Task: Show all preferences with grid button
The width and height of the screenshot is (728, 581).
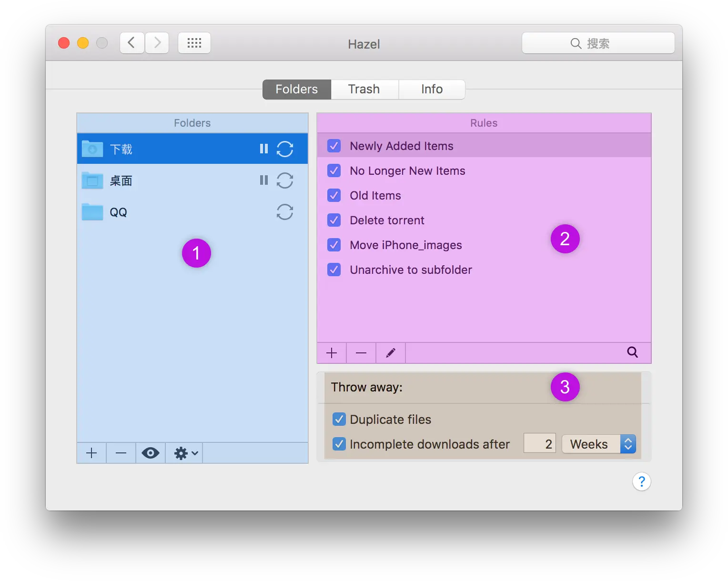Action: 194,43
